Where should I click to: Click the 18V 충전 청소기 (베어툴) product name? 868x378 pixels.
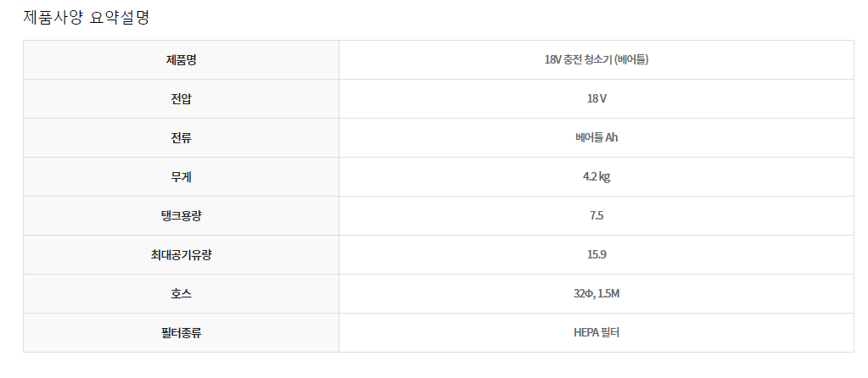[x=596, y=60]
